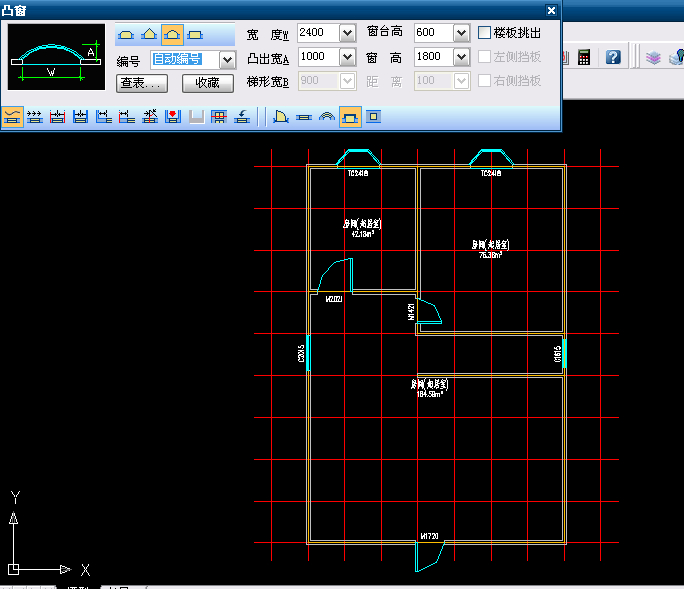Screen dimensions: 684x589
Task: Click the 收藏 button
Action: [x=207, y=83]
